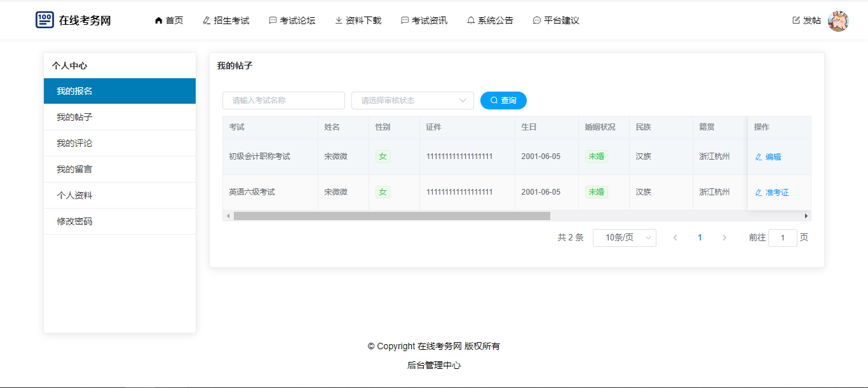Image resolution: width=868 pixels, height=388 pixels.
Task: Open 资料下载 with the download icon
Action: [339, 20]
